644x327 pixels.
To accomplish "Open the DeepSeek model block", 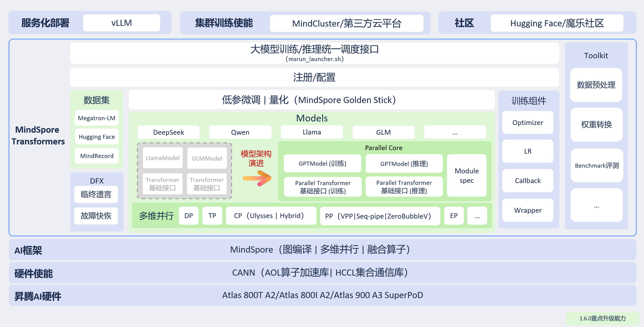I will [x=168, y=132].
